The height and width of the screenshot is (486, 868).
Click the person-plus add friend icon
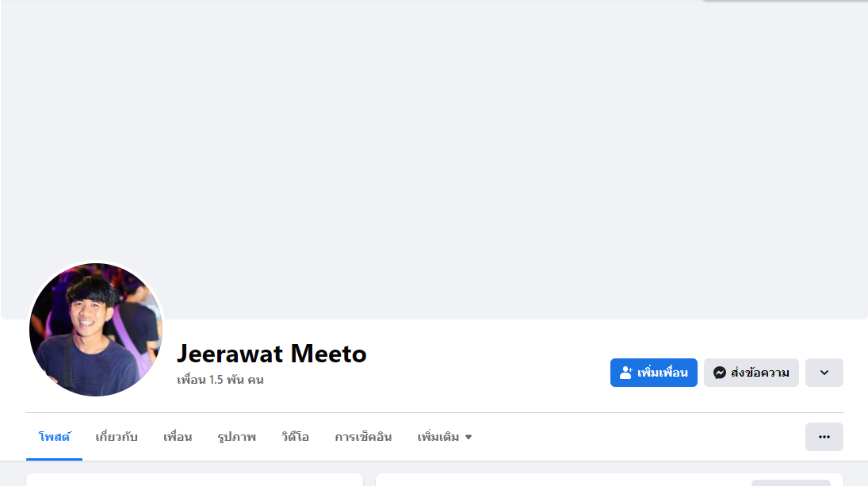click(x=625, y=373)
